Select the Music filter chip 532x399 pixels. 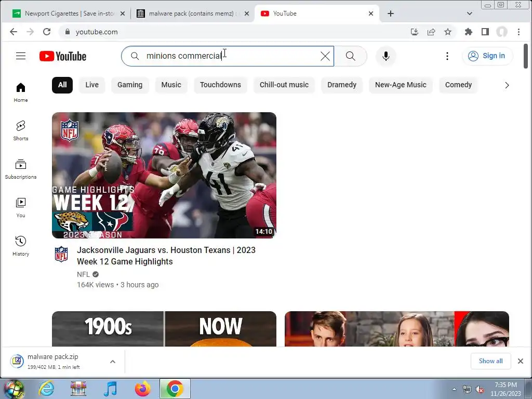[171, 85]
